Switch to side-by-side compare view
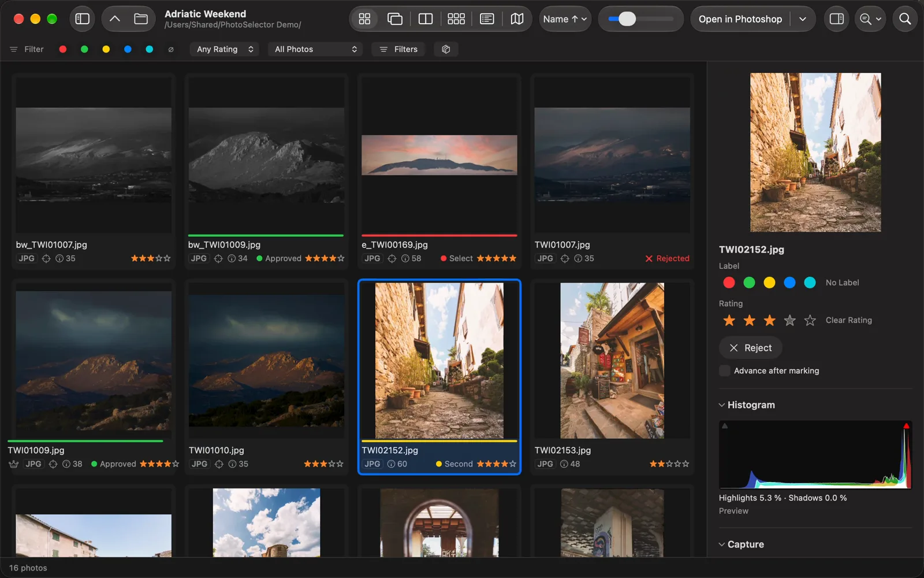The image size is (924, 578). [x=426, y=19]
